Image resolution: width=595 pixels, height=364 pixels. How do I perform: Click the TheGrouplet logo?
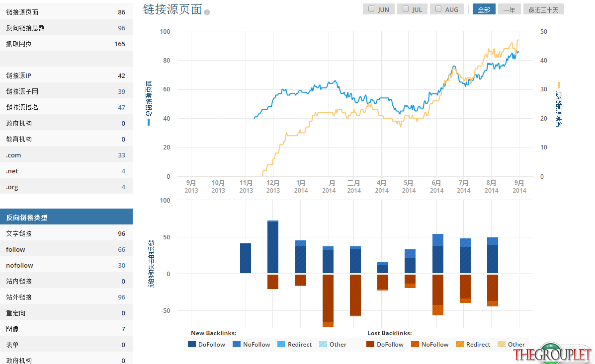[553, 354]
